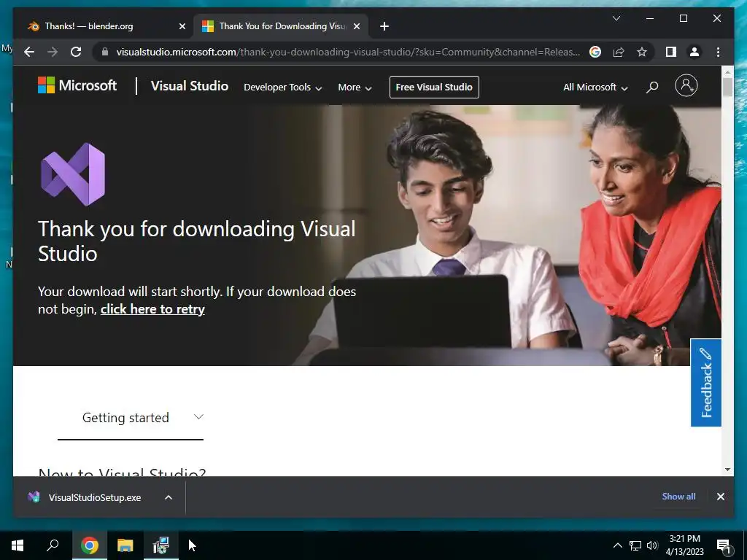Open the Windows Start menu

point(18,545)
